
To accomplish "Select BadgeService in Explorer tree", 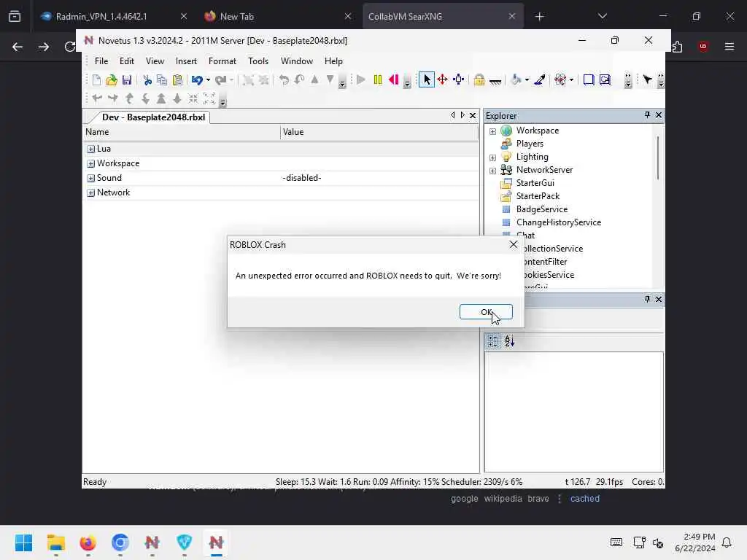I will point(542,209).
